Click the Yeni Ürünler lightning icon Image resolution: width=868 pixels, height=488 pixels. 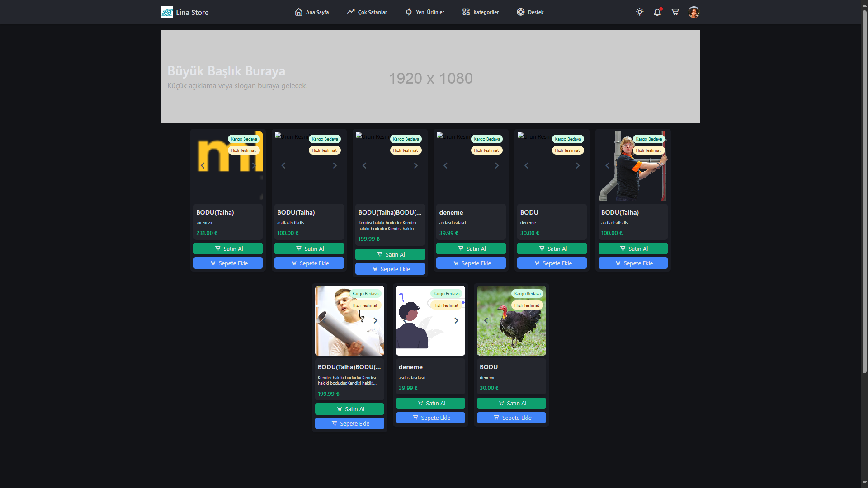(408, 12)
